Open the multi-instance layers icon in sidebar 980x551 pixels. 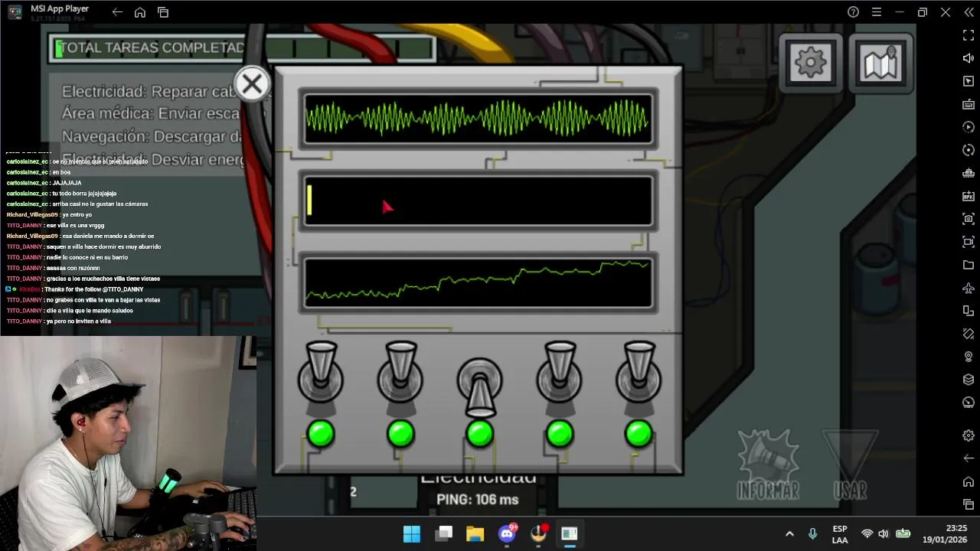tap(969, 380)
